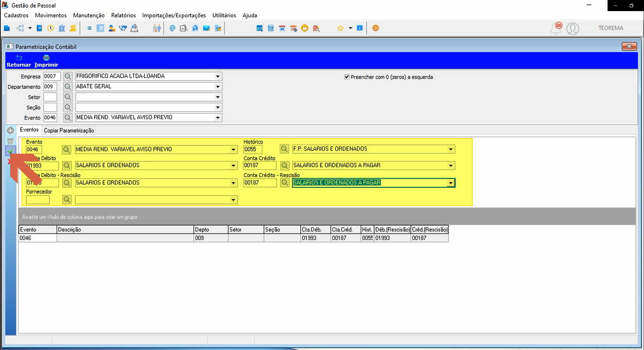
Task: Open the Relatórios menu
Action: [123, 15]
